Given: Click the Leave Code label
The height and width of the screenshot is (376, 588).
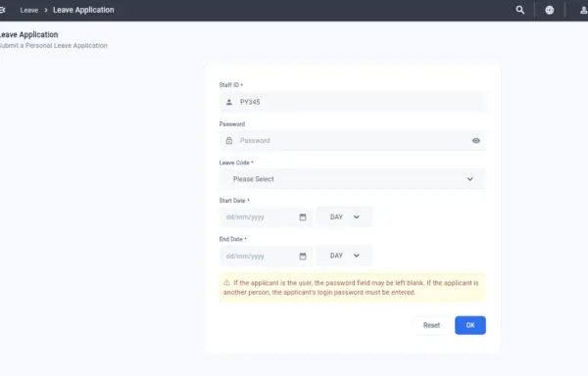Looking at the screenshot, I should 234,163.
